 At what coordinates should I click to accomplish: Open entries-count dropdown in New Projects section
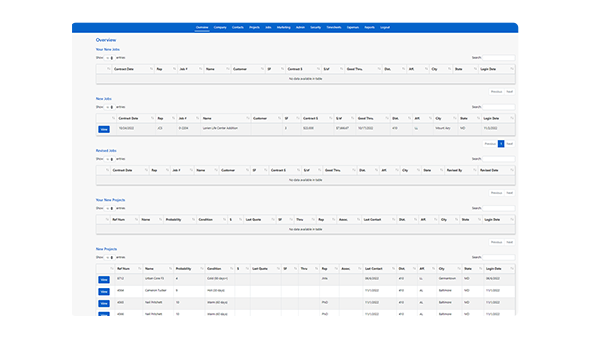coord(109,258)
